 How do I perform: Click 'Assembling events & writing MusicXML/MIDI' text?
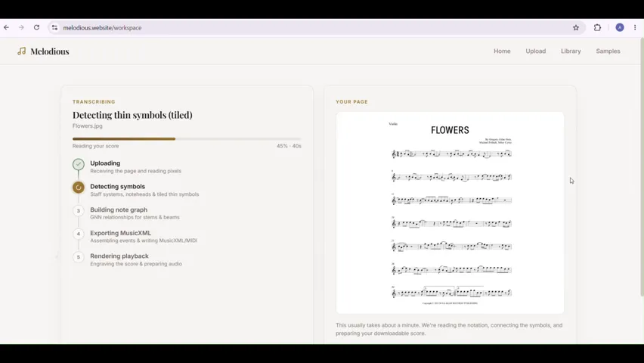pos(144,240)
